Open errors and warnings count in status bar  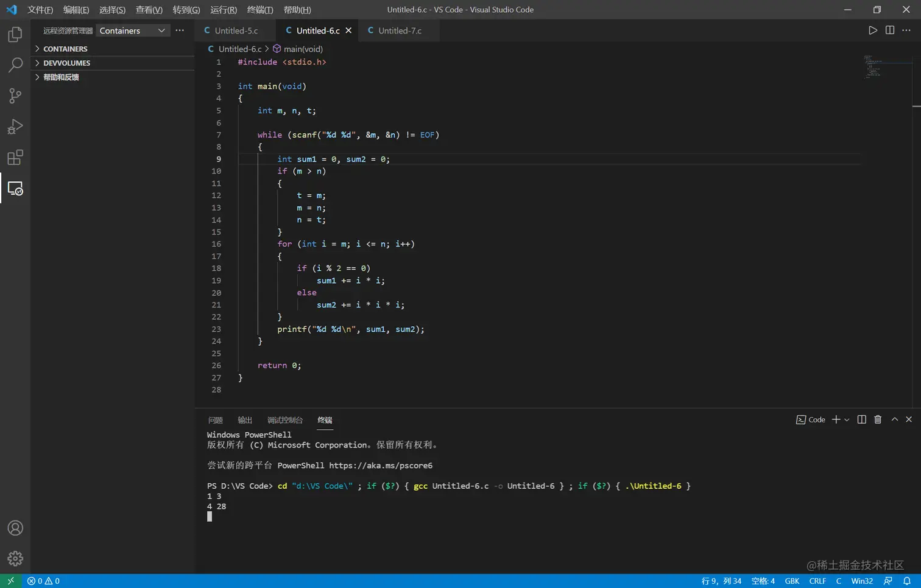click(44, 581)
